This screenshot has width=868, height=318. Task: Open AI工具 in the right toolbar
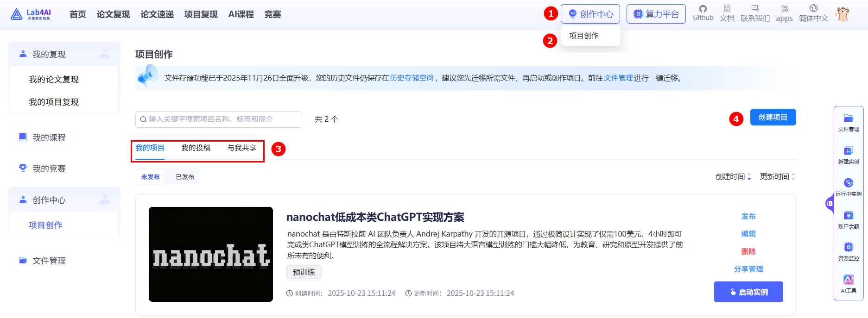click(x=849, y=284)
